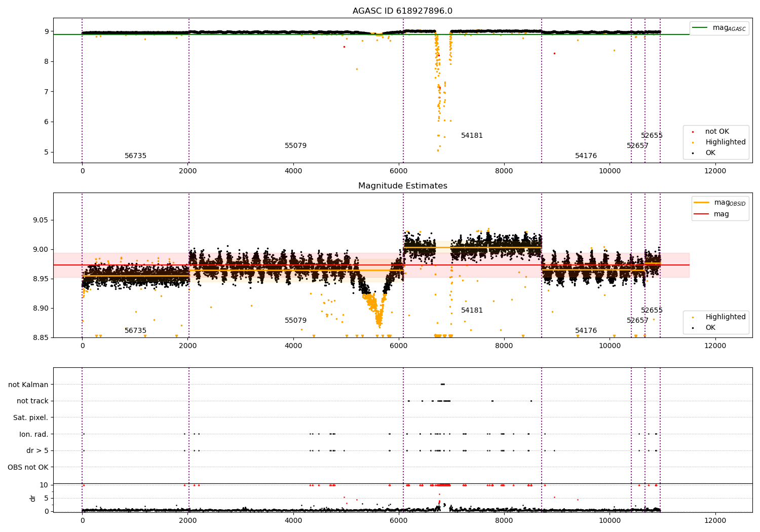Click obsid 56735 in Magnitude Estimates panel
Screen dimensions: 760x532
(135, 331)
